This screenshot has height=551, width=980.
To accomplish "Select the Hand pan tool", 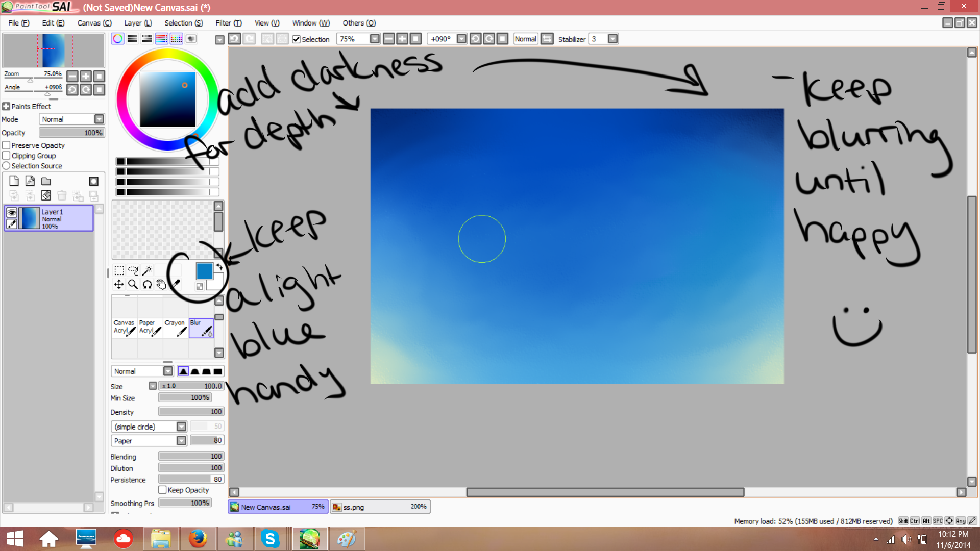I will point(161,285).
